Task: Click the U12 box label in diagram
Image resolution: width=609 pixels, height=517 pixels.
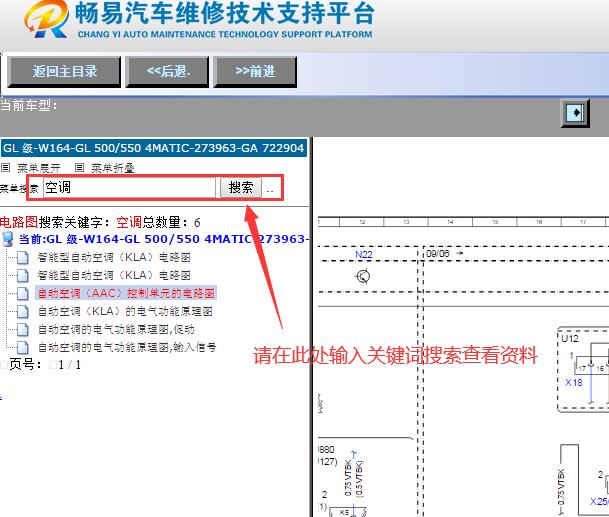Action: 570,338
